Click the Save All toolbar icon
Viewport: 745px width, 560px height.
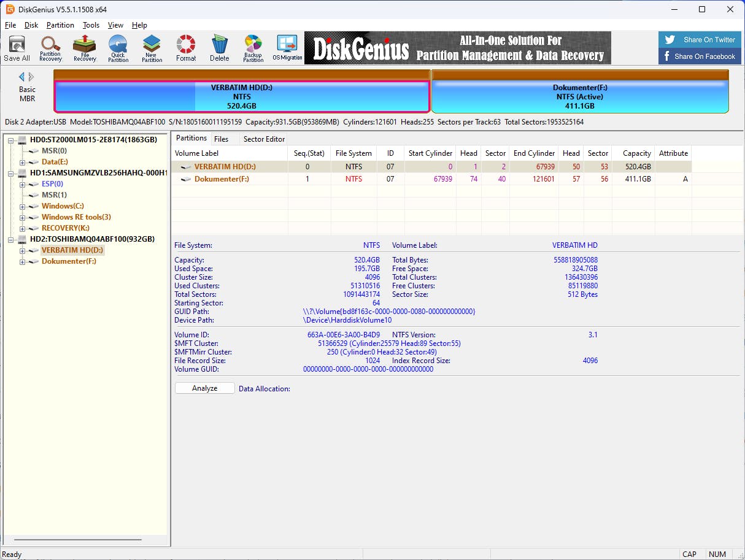pyautogui.click(x=17, y=48)
